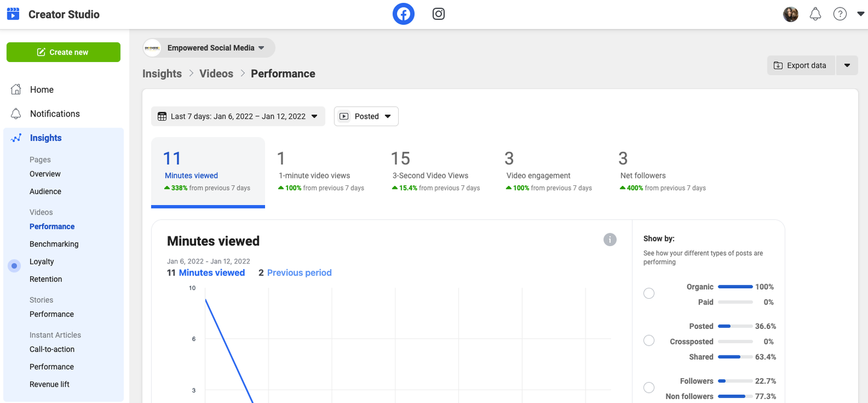Screen dimensions: 868x403
Task: Click the Insights breadcrumb link
Action: 162,74
